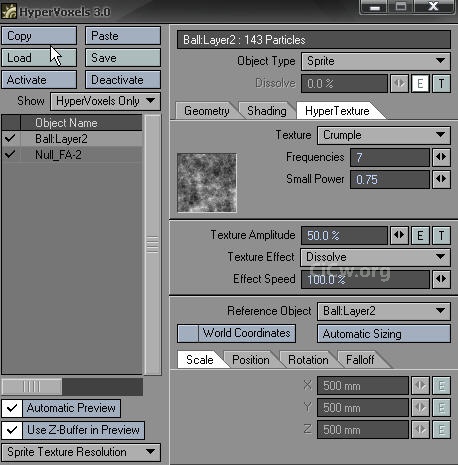Click the Scale Y 500 mm field
This screenshot has height=465, width=458.
point(363,408)
